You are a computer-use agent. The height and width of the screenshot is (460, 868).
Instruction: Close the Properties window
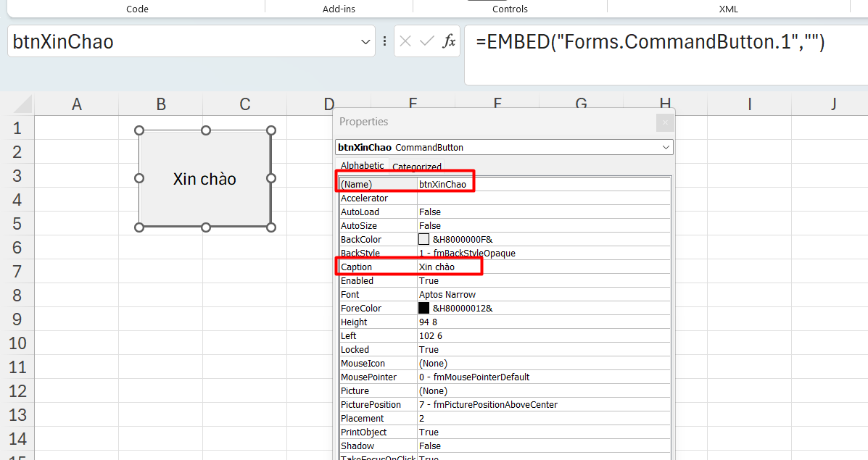pos(665,122)
